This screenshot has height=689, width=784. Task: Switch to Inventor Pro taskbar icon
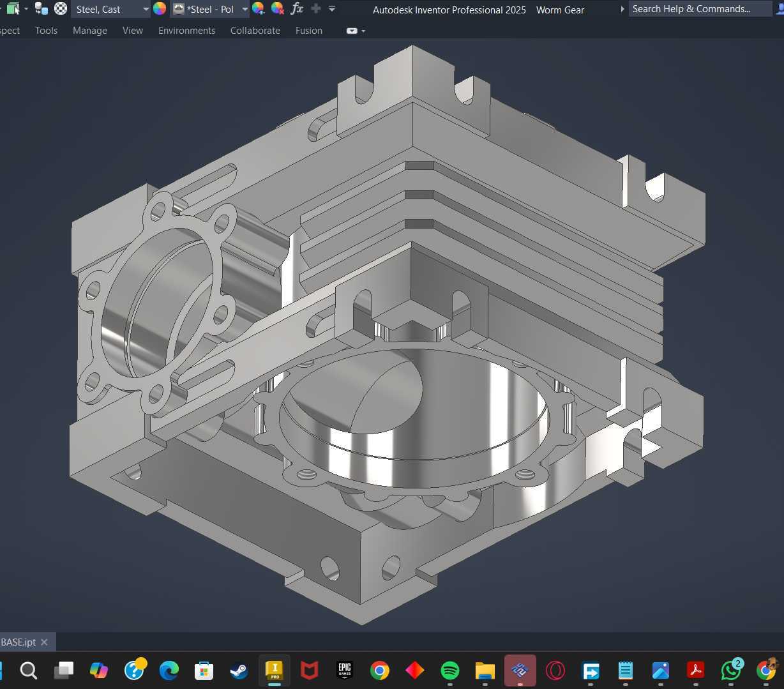pos(275,670)
